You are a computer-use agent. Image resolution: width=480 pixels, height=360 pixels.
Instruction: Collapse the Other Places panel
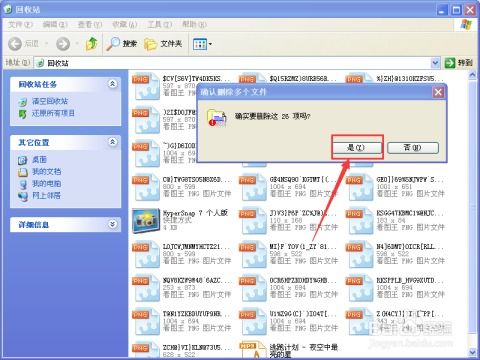point(112,142)
